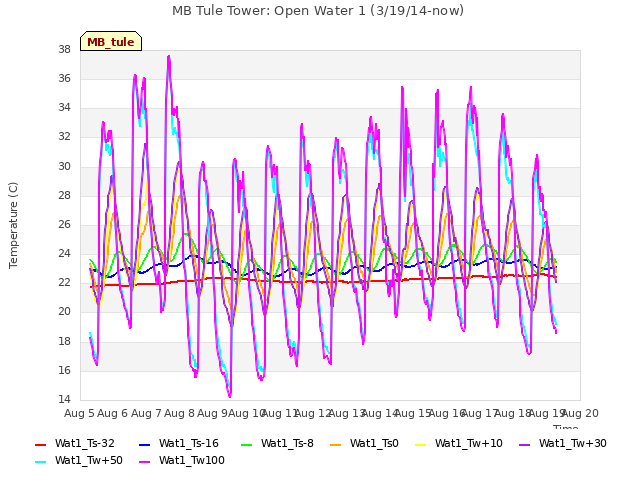
Task: Click the 38 y-axis tick label
Action: 64,49
